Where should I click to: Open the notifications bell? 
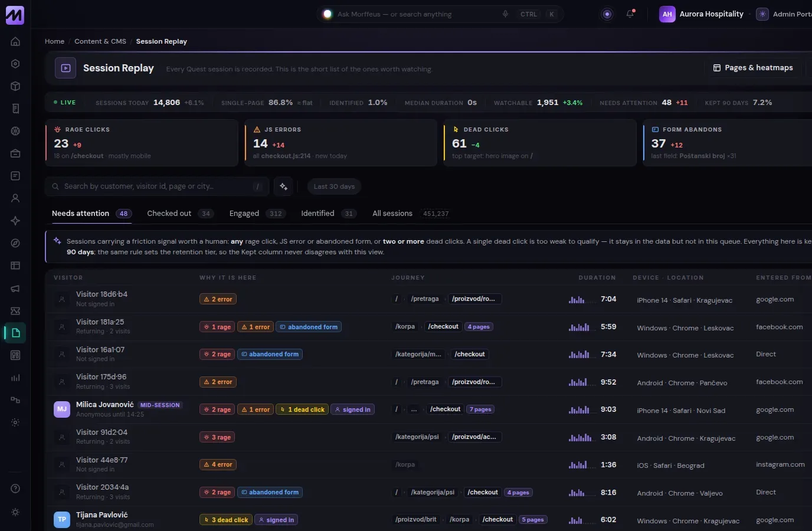pos(630,14)
